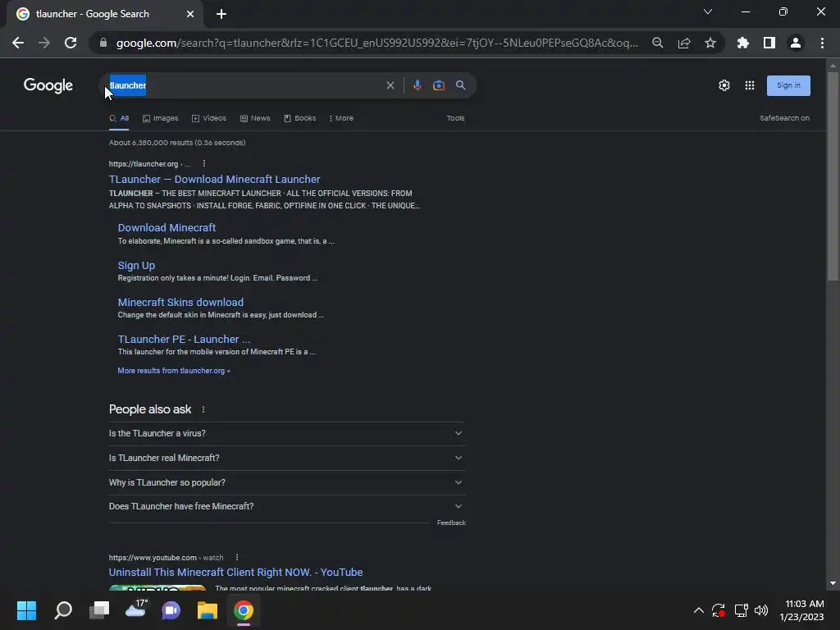The height and width of the screenshot is (630, 840).
Task: Click the SafeSearch on setting
Action: [784, 118]
